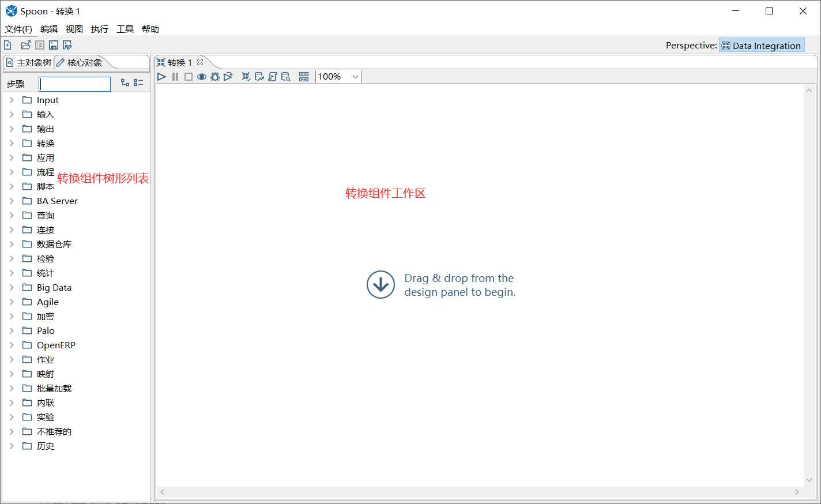The image size is (821, 504).
Task: Run the transformation with the play icon
Action: (161, 77)
